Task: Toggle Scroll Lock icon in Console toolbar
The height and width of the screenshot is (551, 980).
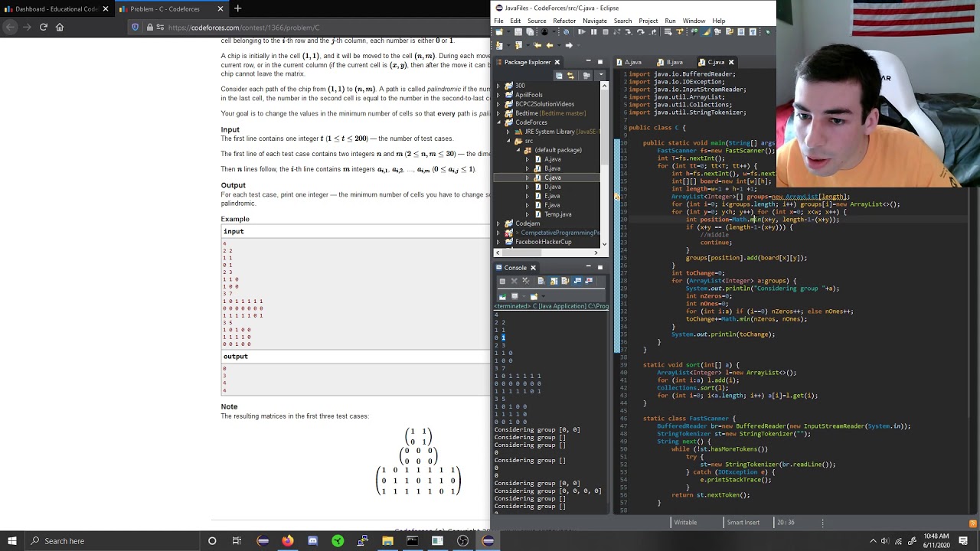Action: 554,281
